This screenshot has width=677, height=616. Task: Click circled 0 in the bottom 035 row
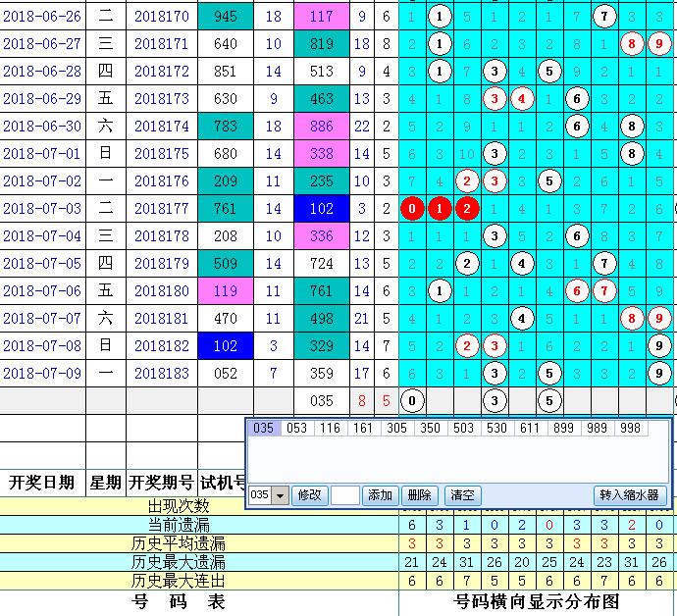tap(413, 400)
